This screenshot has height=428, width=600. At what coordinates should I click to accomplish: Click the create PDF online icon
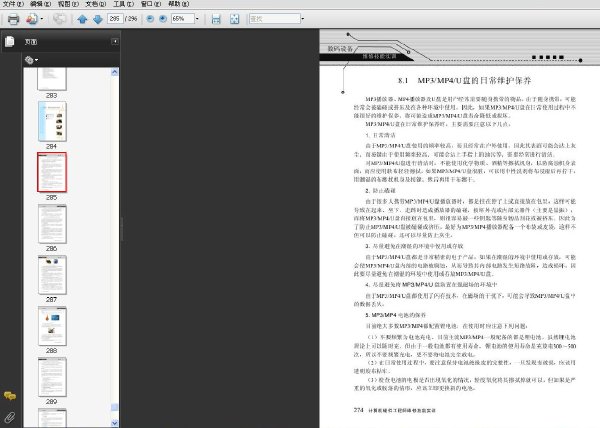(x=32, y=19)
